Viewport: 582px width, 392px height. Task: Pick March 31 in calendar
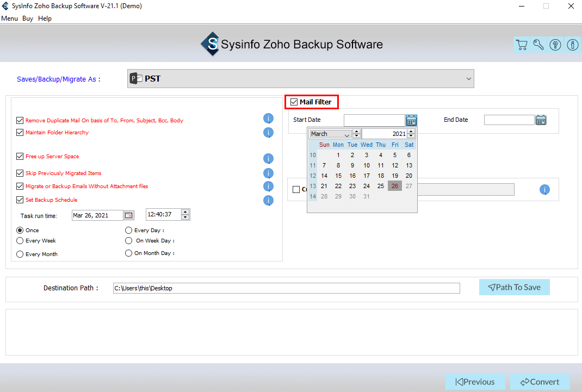pyautogui.click(x=367, y=197)
